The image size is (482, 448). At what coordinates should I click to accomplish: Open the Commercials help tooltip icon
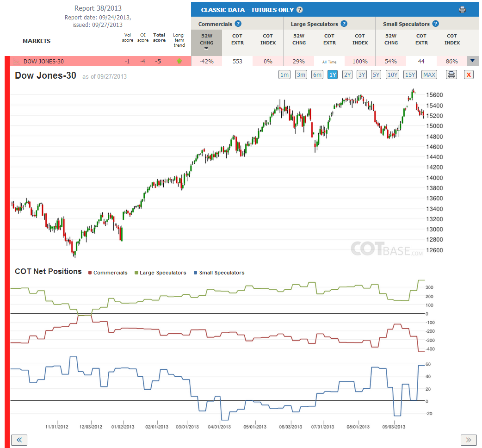238,24
